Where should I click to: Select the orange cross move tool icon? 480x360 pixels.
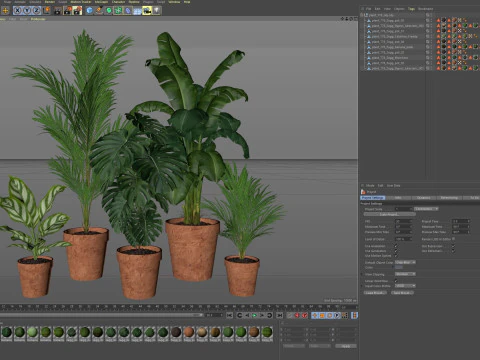click(5, 11)
